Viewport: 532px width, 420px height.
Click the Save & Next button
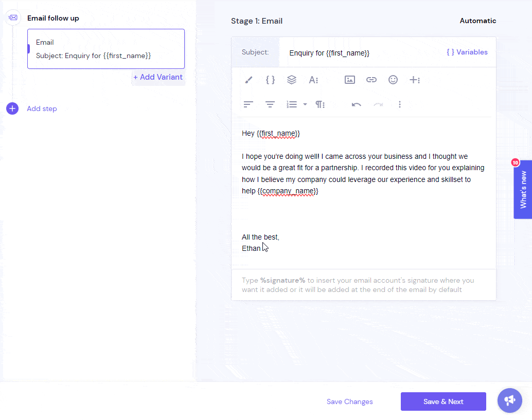click(443, 401)
